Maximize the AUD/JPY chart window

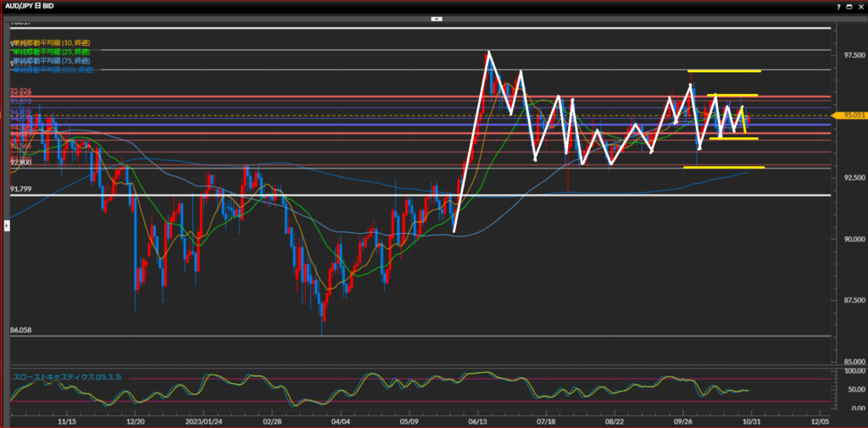[x=850, y=6]
